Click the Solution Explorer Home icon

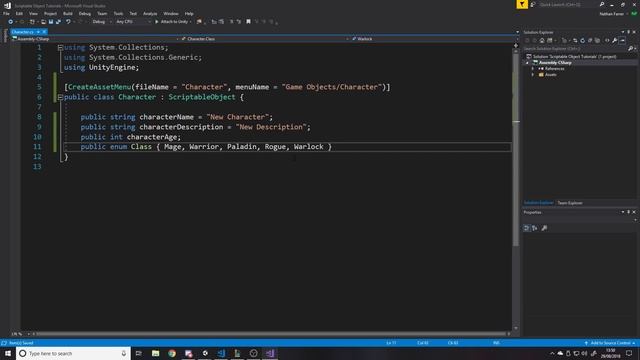click(542, 40)
